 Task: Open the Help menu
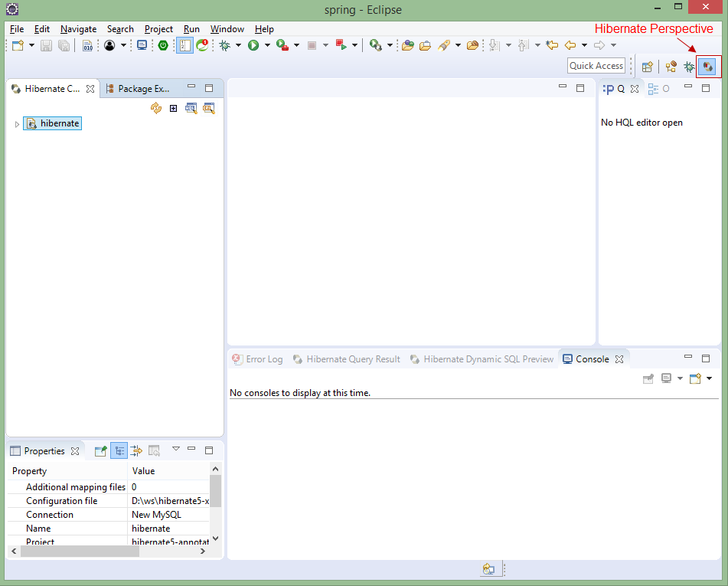264,29
